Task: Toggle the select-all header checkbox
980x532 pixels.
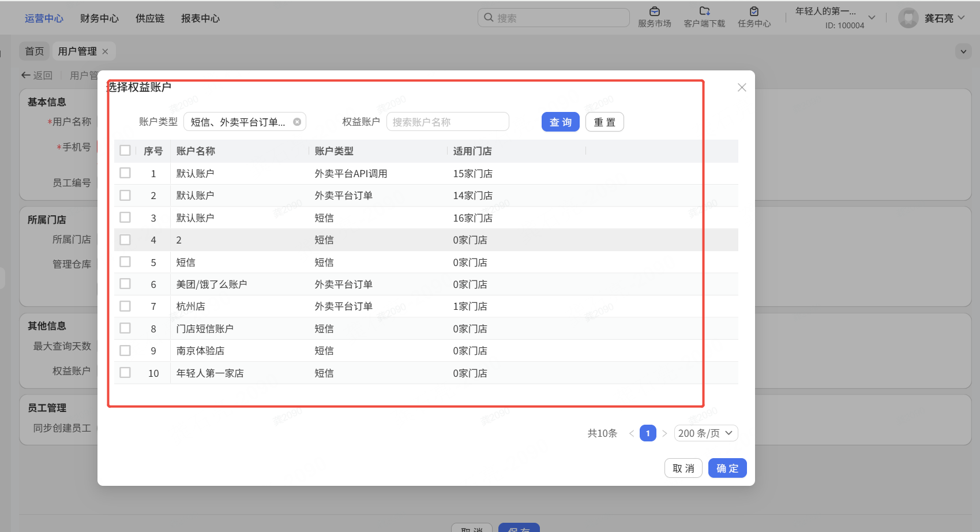Action: (125, 151)
